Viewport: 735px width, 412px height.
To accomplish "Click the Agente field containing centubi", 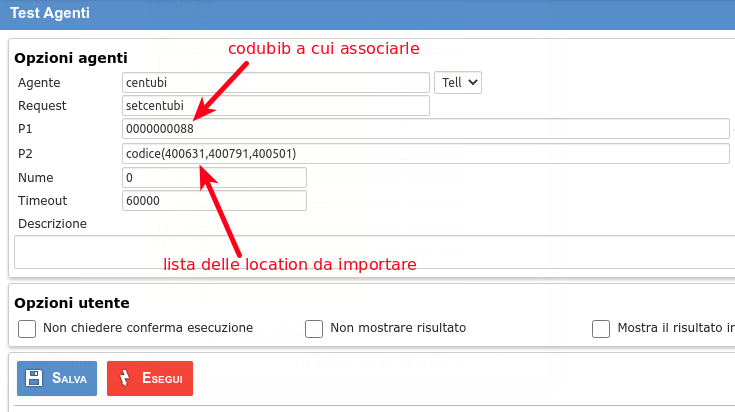I will [x=275, y=82].
